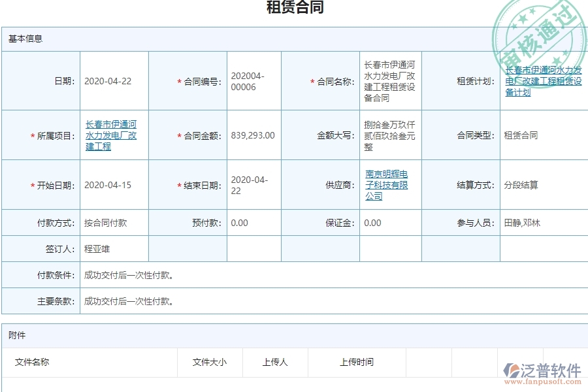The width and height of the screenshot is (588, 392).
Task: Open the 租赁计划 plan link
Action: click(x=542, y=80)
